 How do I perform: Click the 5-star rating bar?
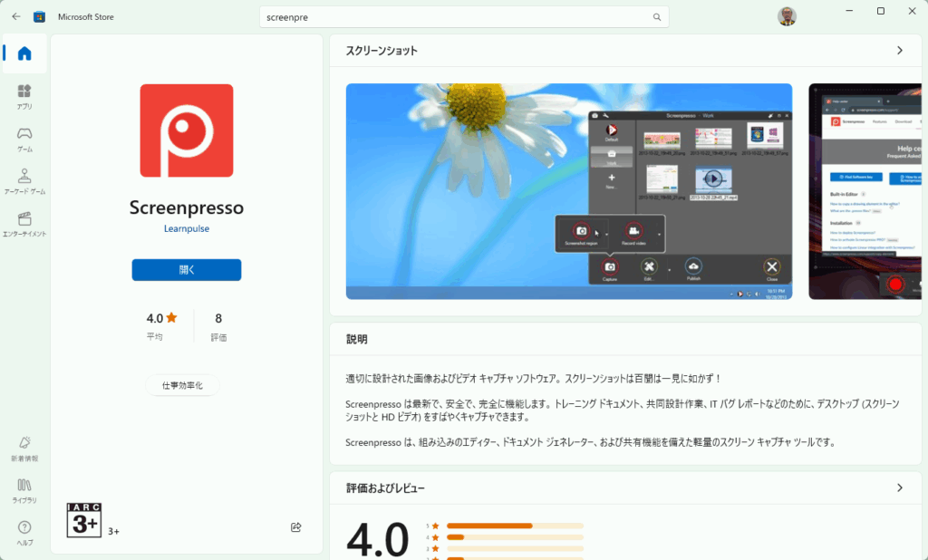coord(514,526)
